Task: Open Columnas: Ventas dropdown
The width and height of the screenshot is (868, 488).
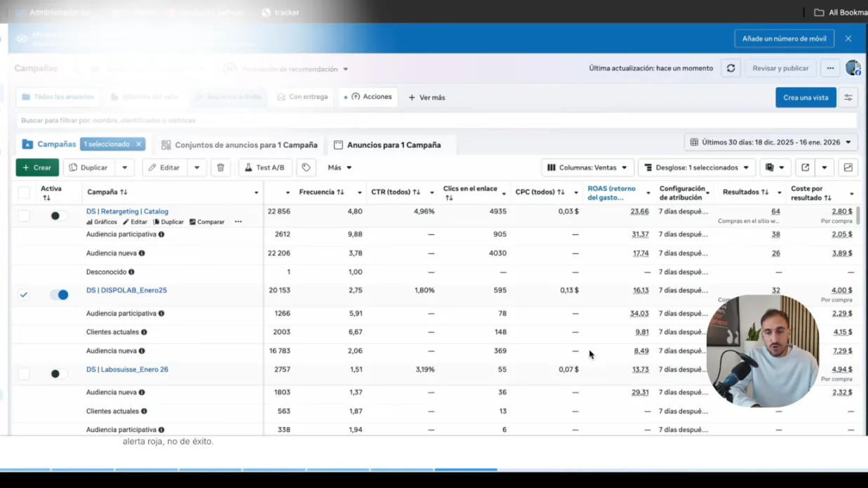Action: tap(588, 168)
